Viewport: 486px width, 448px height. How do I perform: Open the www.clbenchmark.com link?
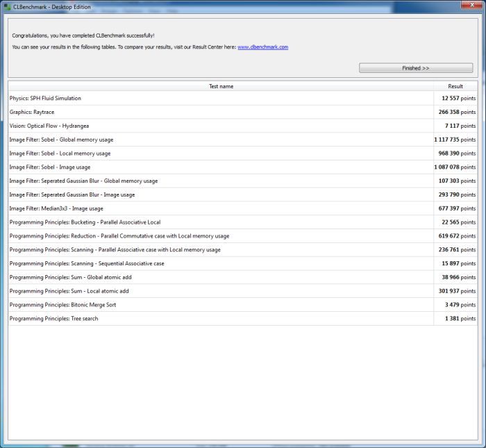coord(263,47)
